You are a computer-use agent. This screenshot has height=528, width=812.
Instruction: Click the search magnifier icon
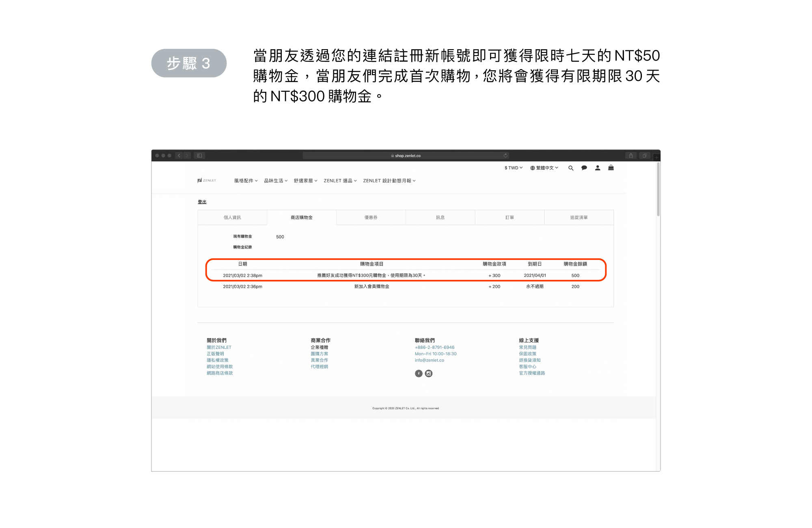pos(571,168)
